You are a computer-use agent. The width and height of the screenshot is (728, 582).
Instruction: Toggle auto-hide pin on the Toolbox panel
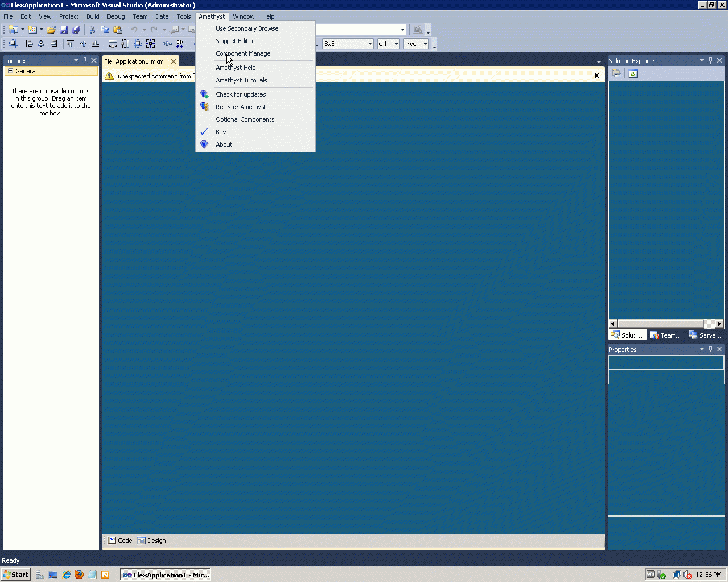click(85, 60)
